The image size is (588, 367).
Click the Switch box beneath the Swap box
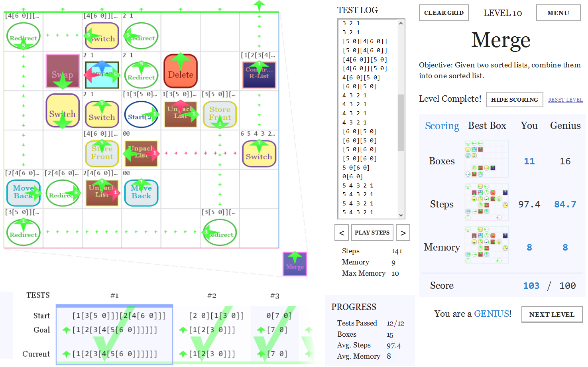pos(63,110)
